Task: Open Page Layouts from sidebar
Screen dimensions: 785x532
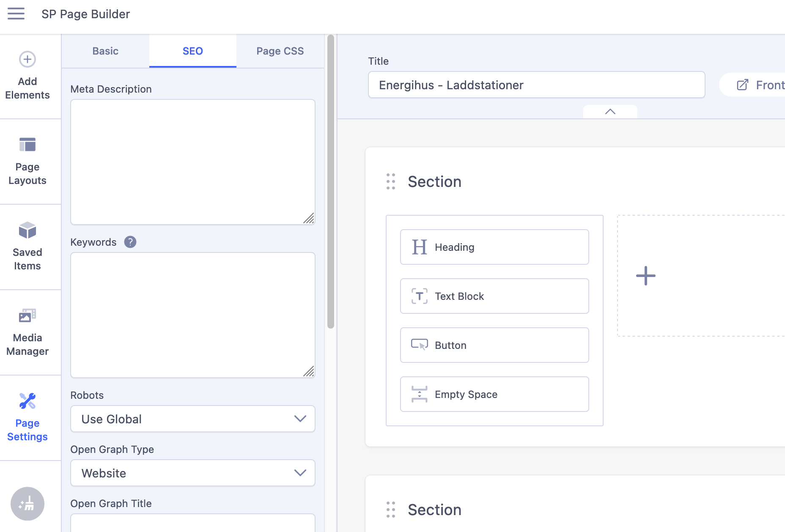Action: [27, 162]
